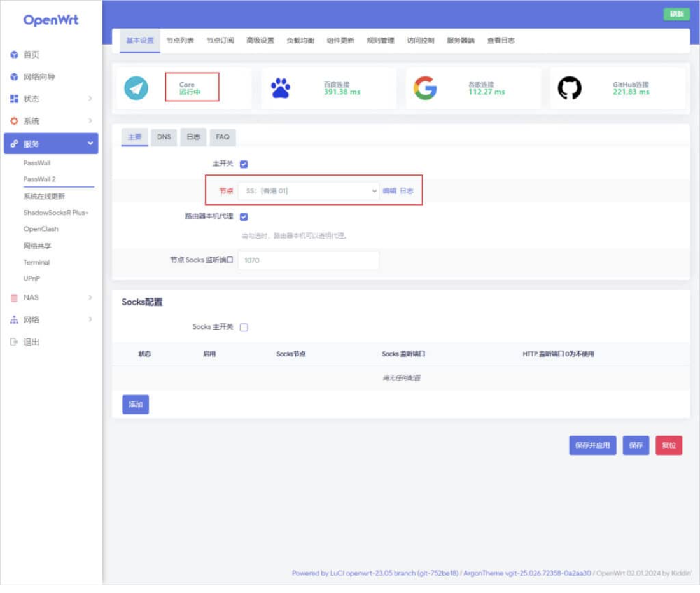
Task: Click the 系统 gear icon in sidebar
Action: [14, 121]
